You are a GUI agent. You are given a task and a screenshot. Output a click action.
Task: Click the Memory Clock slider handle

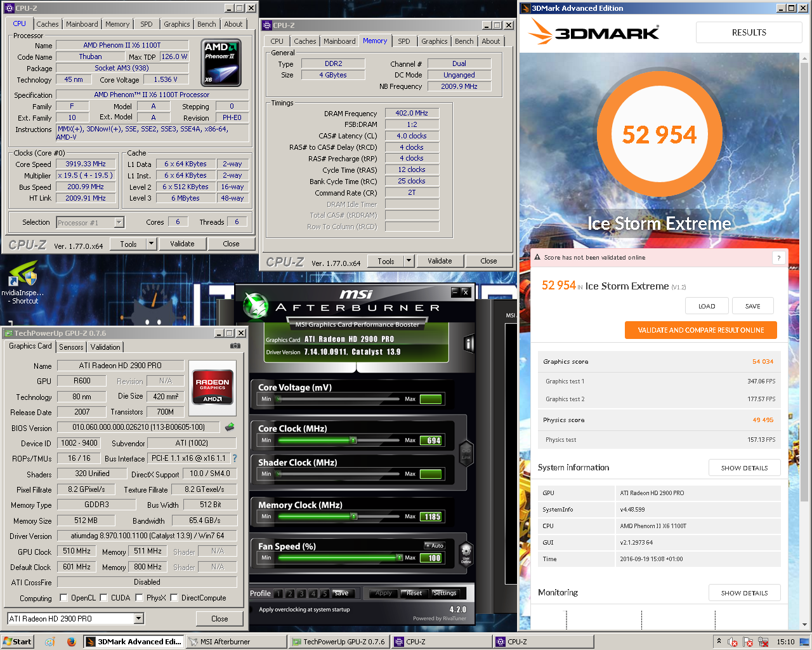pos(352,517)
